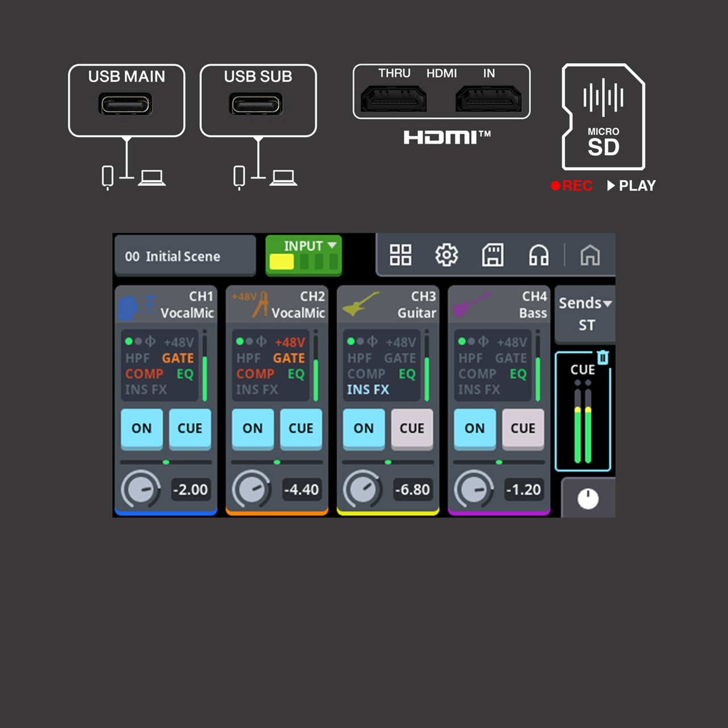Image resolution: width=728 pixels, height=728 pixels.
Task: Enable CUE on CH3 Guitar
Action: coord(412,428)
